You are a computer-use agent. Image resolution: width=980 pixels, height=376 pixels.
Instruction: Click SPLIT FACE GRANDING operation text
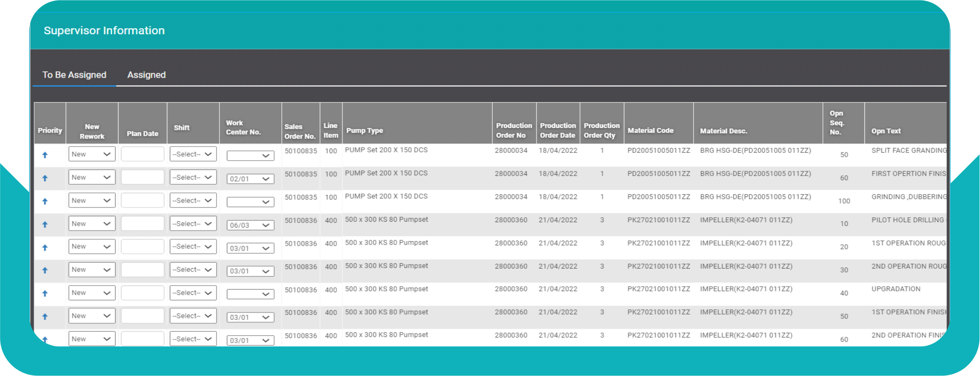tap(909, 150)
